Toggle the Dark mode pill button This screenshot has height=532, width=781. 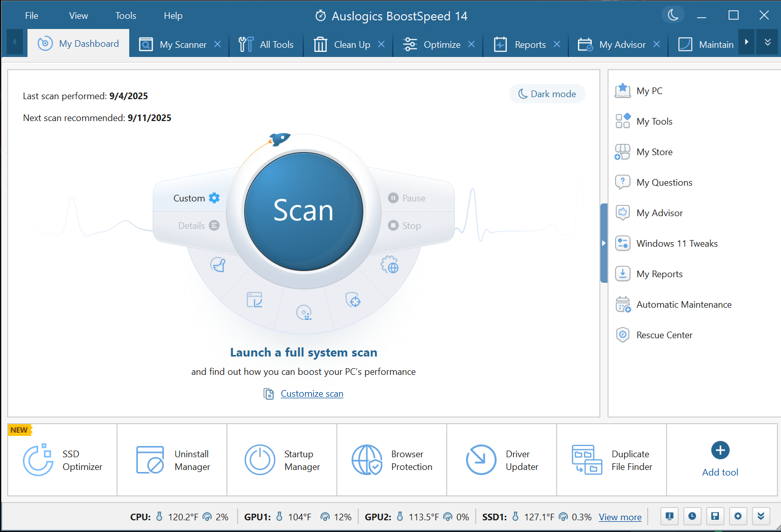point(547,94)
